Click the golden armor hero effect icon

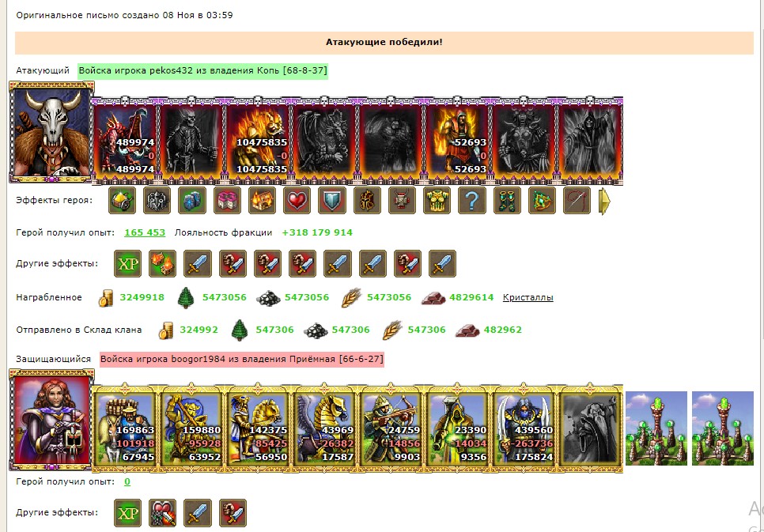click(x=437, y=200)
